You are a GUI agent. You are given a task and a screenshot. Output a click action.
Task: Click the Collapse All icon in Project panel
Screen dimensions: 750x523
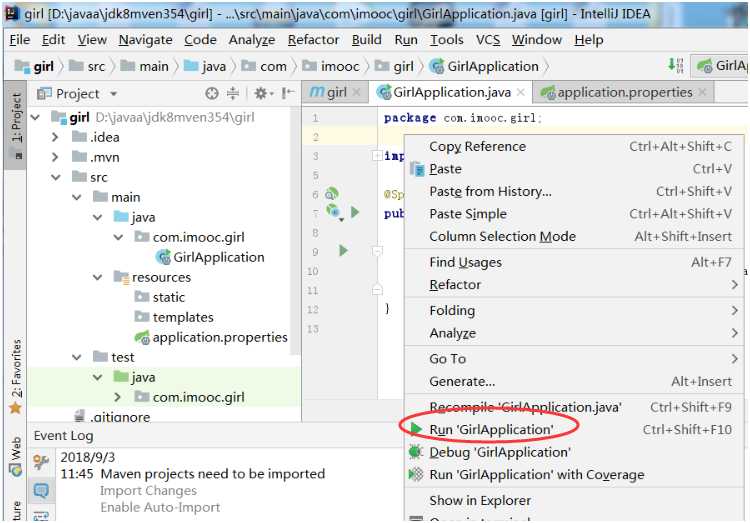click(x=232, y=93)
